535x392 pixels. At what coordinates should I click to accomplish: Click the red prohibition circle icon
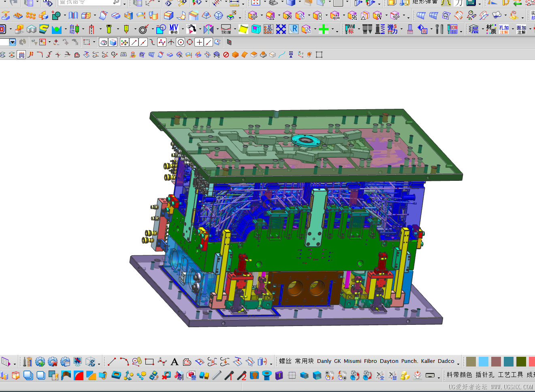(x=226, y=55)
